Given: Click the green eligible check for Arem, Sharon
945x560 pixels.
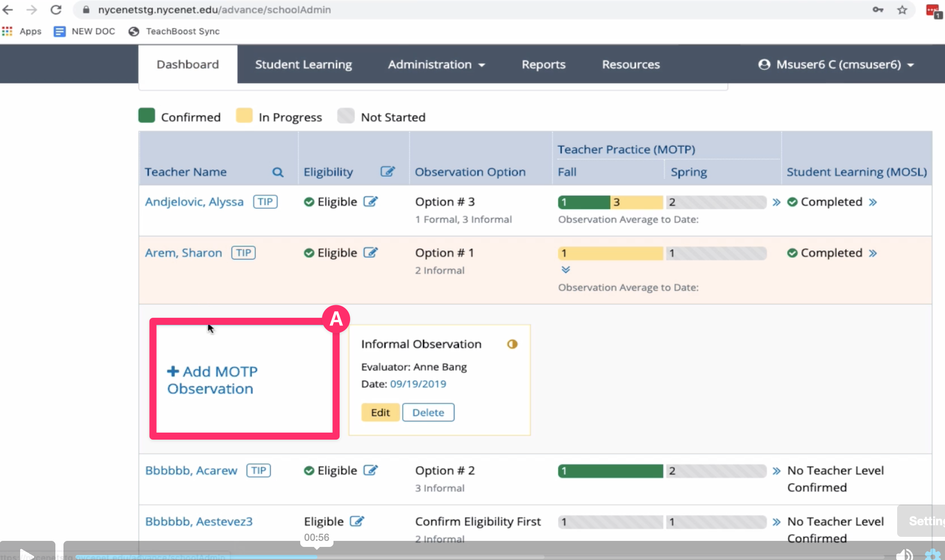Looking at the screenshot, I should 309,253.
